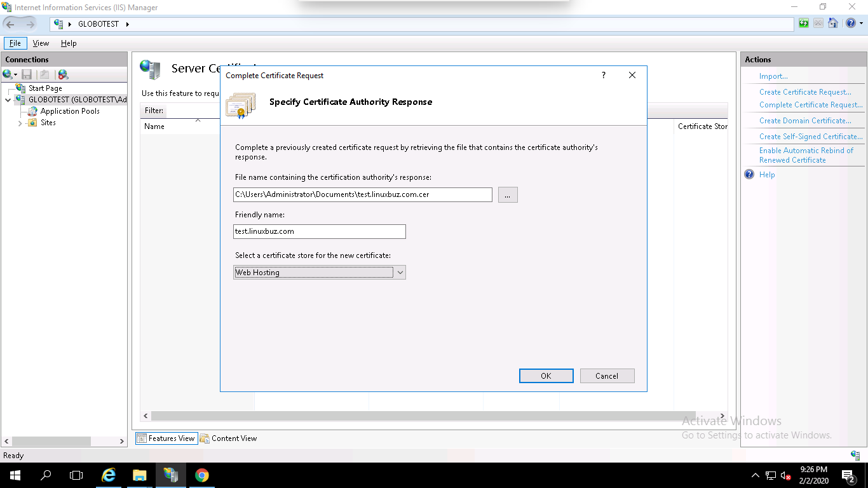The height and width of the screenshot is (488, 868).
Task: Switch to Content View tab
Action: tap(228, 438)
